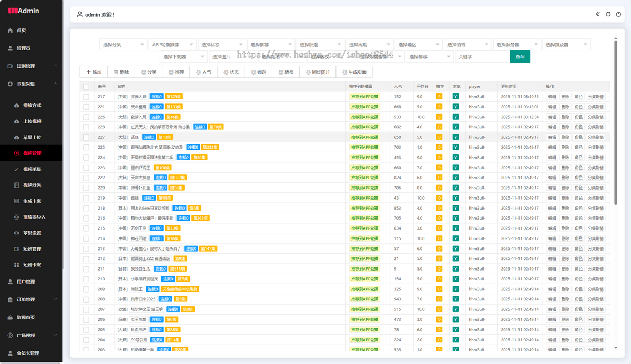Check the checkbox for row 217
Image resolution: width=631 pixels, height=364 pixels.
(86, 97)
